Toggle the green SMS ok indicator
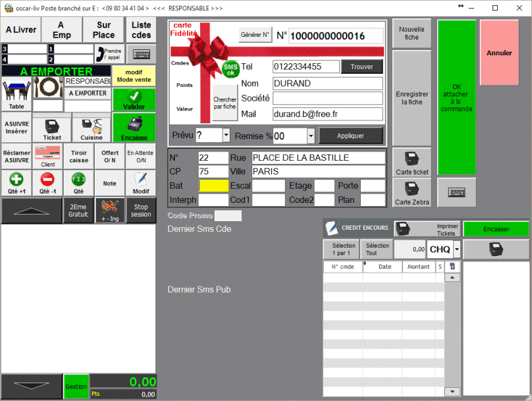 [230, 69]
